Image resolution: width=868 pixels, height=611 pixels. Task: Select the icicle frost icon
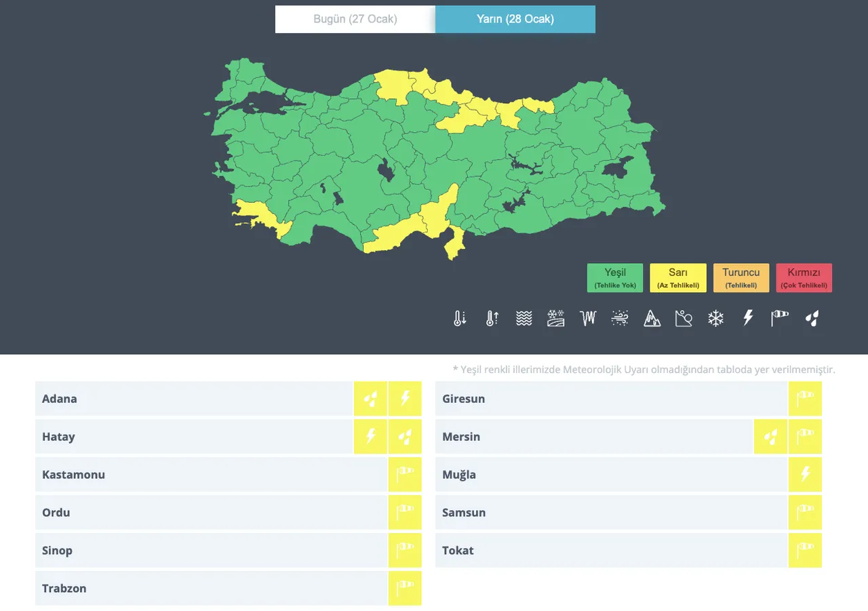pyautogui.click(x=587, y=318)
